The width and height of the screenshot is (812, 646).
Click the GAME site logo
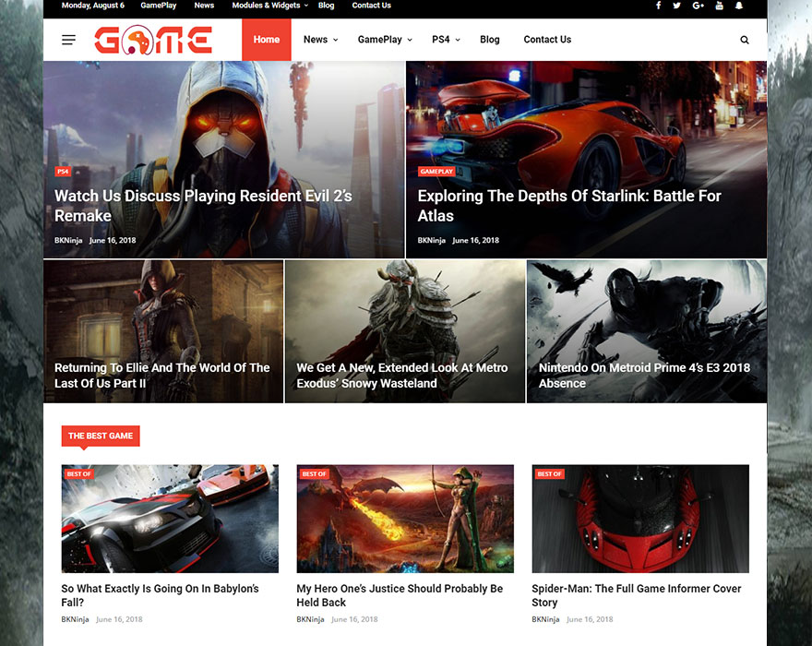(153, 40)
